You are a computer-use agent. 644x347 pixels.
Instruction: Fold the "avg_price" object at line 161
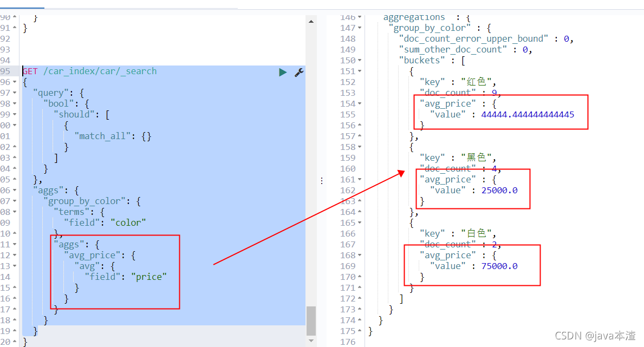tap(360, 179)
